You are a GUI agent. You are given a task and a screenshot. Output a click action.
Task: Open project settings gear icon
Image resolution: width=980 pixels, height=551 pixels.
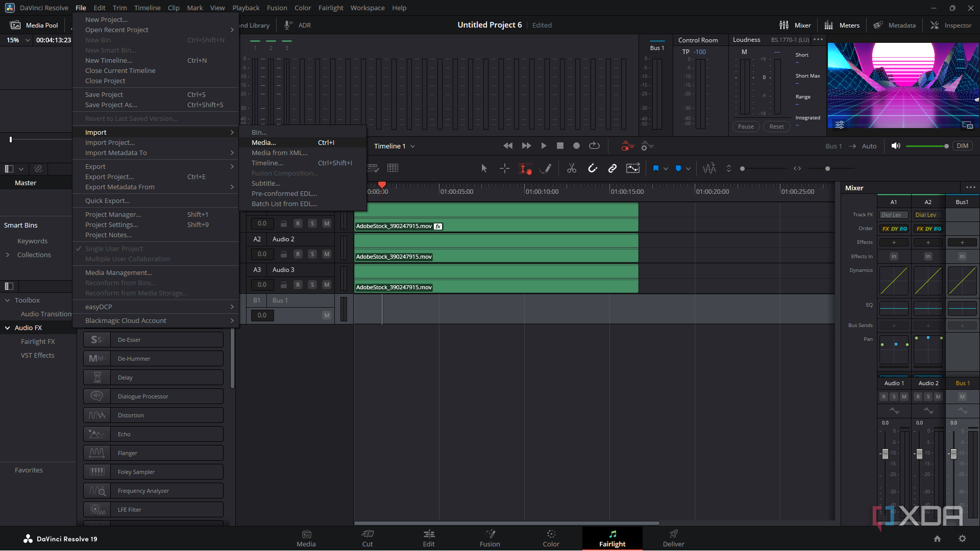click(962, 539)
